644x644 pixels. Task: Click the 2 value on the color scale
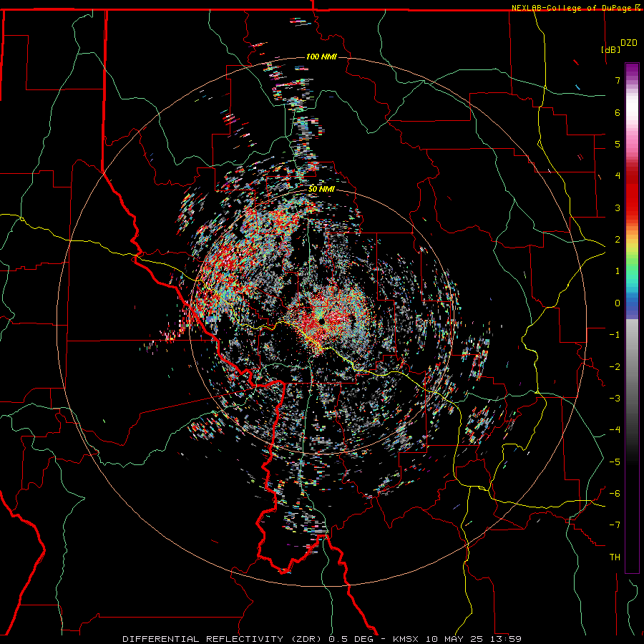pyautogui.click(x=618, y=239)
